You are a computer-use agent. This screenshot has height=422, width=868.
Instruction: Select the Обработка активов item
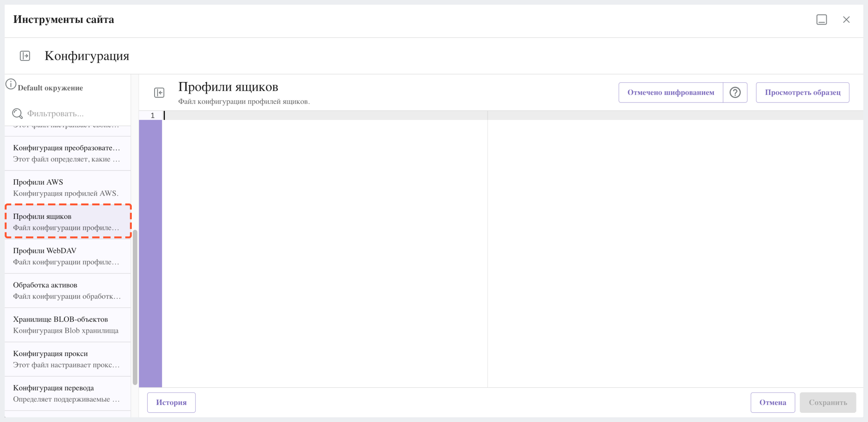[x=68, y=290]
